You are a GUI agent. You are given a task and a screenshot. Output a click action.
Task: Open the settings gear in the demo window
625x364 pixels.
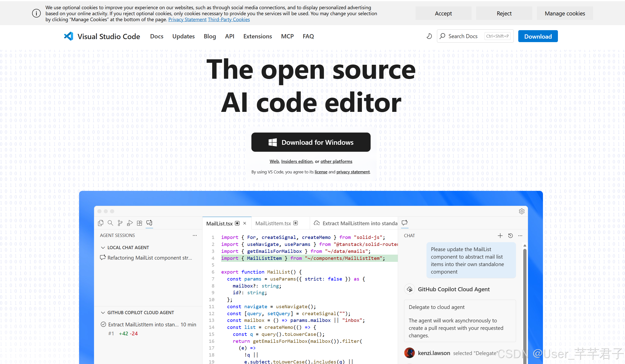click(521, 211)
